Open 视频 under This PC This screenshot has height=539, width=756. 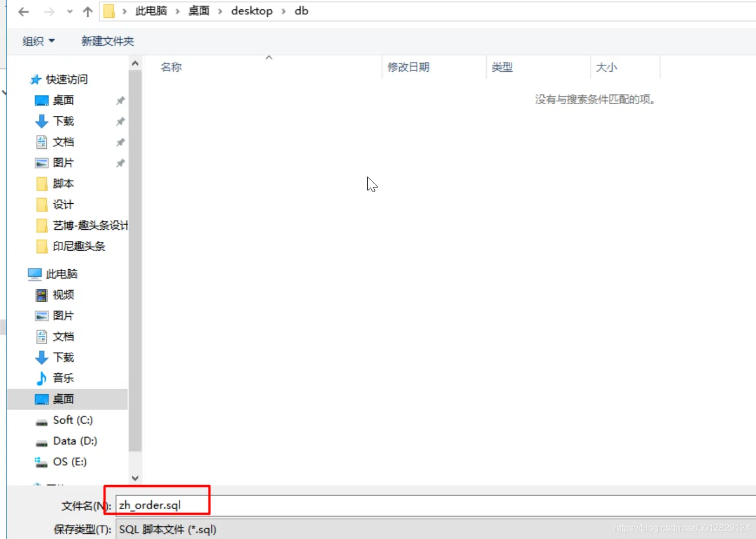(63, 295)
